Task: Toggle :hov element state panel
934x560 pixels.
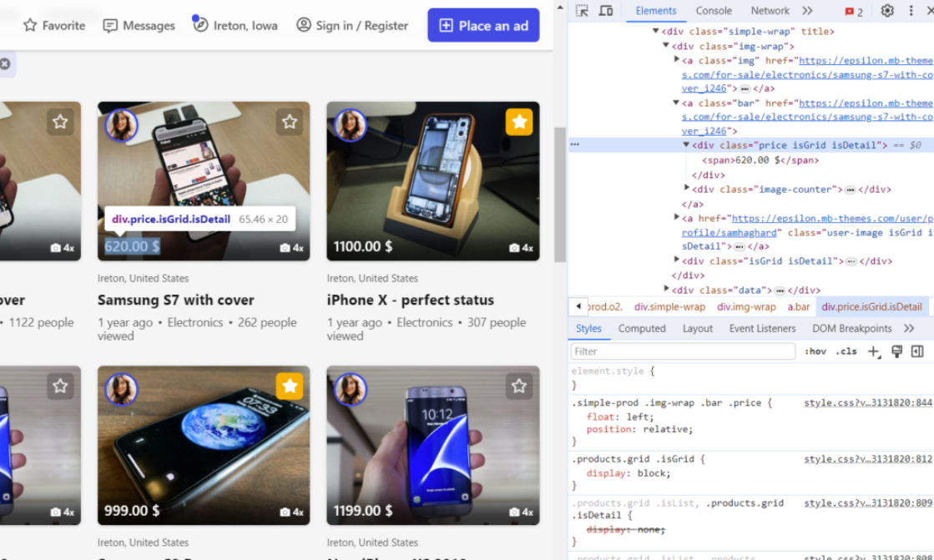Action: pyautogui.click(x=815, y=351)
